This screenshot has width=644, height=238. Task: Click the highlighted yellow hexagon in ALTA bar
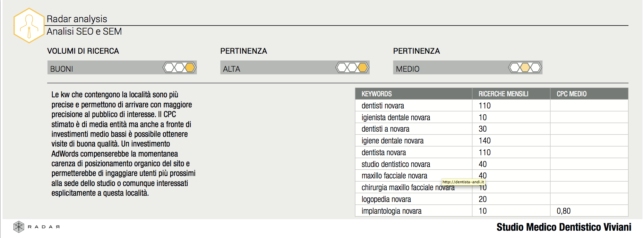coord(363,67)
